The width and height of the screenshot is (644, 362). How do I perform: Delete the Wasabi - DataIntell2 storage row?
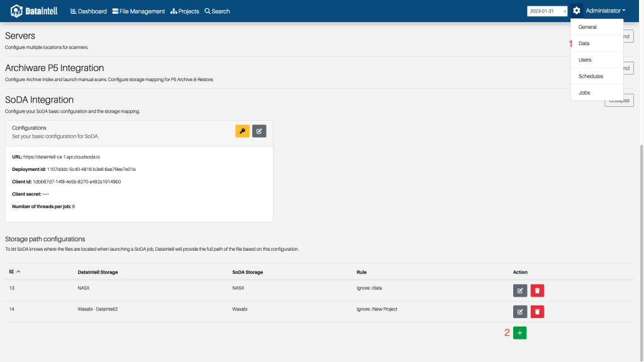pyautogui.click(x=537, y=312)
